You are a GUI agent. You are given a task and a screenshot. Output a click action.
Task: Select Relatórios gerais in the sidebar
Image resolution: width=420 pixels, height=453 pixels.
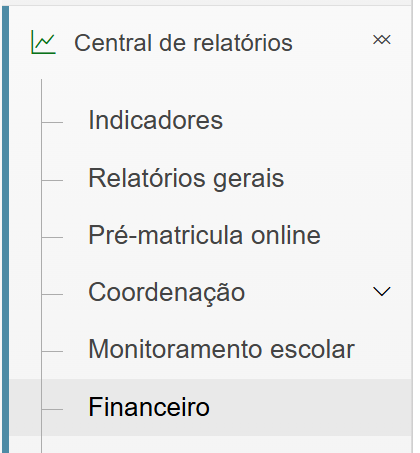pyautogui.click(x=186, y=179)
